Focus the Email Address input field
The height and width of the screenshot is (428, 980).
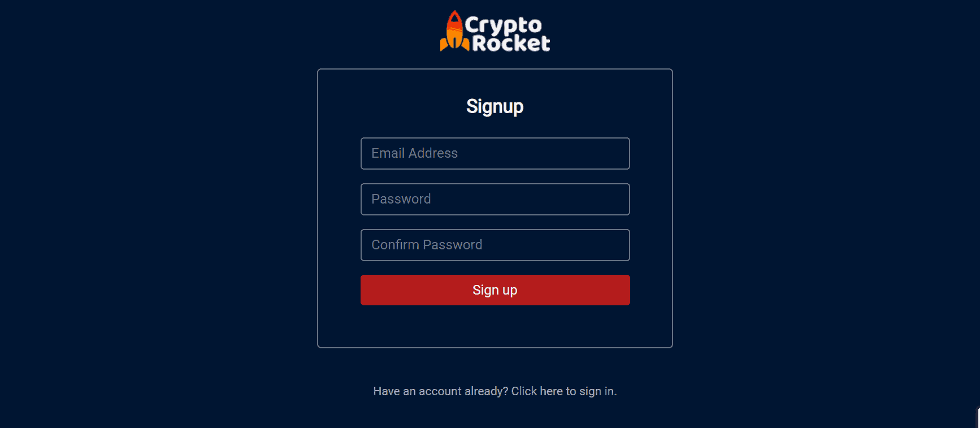[495, 153]
